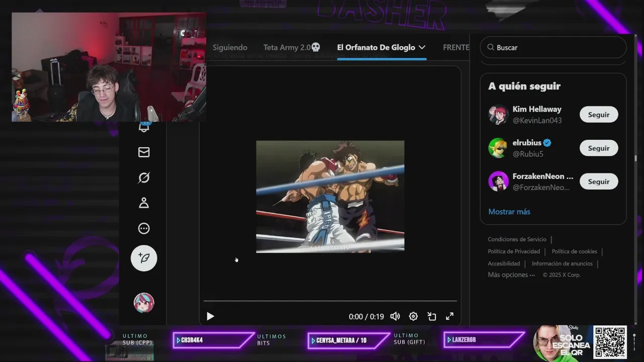This screenshot has height=362, width=644.
Task: Follow elrubius
Action: point(599,148)
